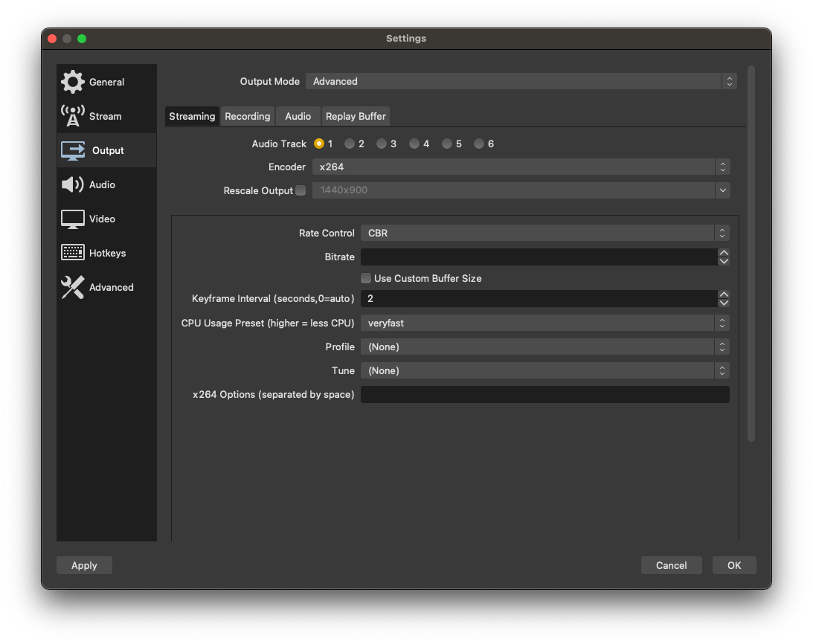Image resolution: width=813 pixels, height=644 pixels.
Task: Switch to the Audio output tab
Action: (298, 116)
